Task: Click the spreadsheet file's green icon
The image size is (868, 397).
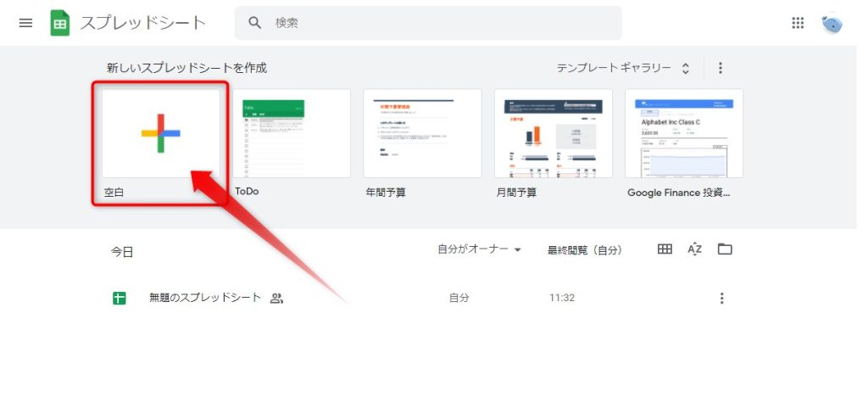Action: (119, 299)
